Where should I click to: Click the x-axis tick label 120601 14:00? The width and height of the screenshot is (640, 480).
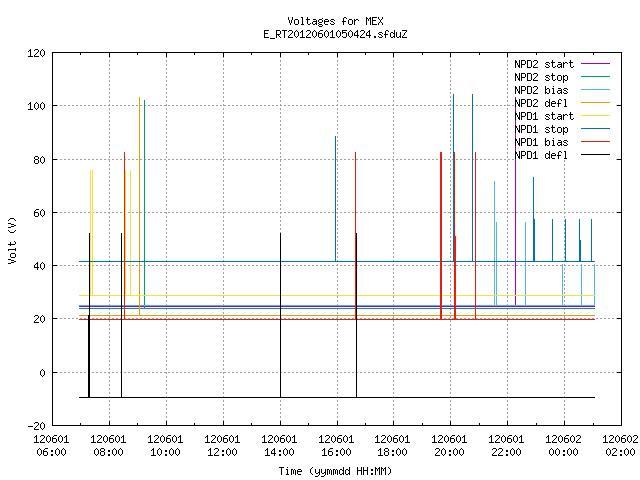[x=280, y=446]
